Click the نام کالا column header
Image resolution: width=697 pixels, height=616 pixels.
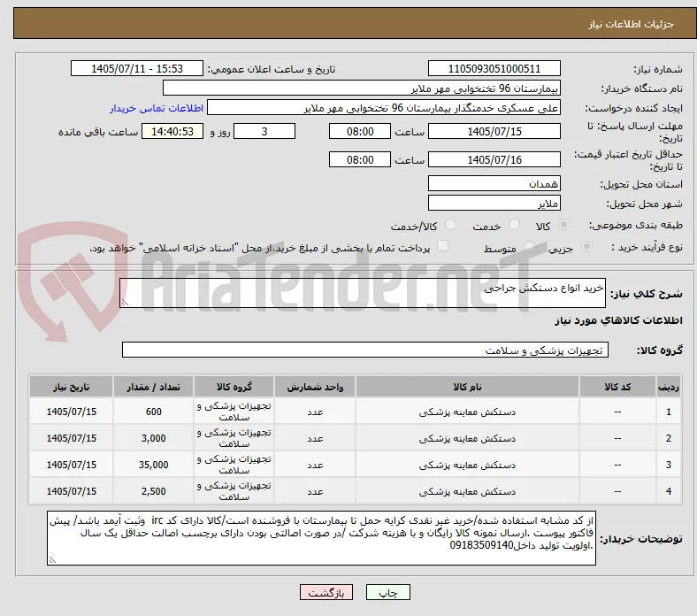click(x=467, y=387)
